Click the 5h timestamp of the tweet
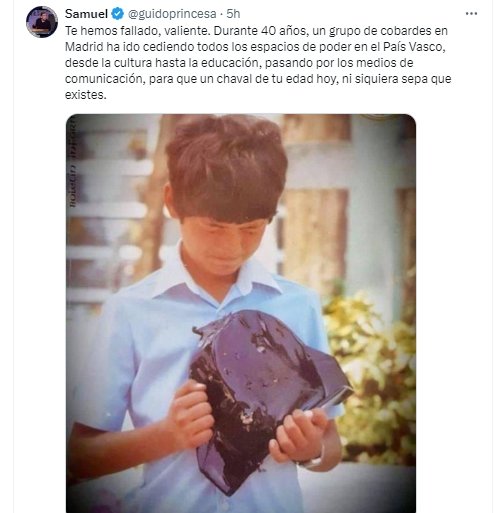This screenshot has height=513, width=496. 233,14
